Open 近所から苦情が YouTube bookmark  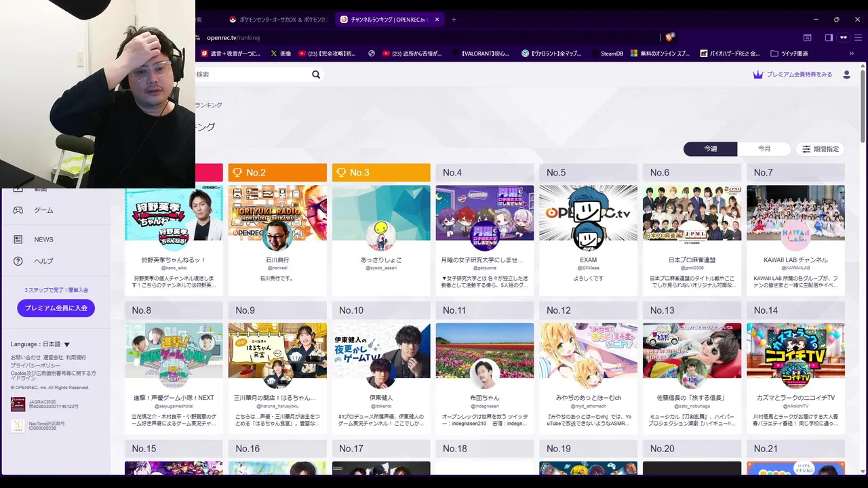(411, 54)
